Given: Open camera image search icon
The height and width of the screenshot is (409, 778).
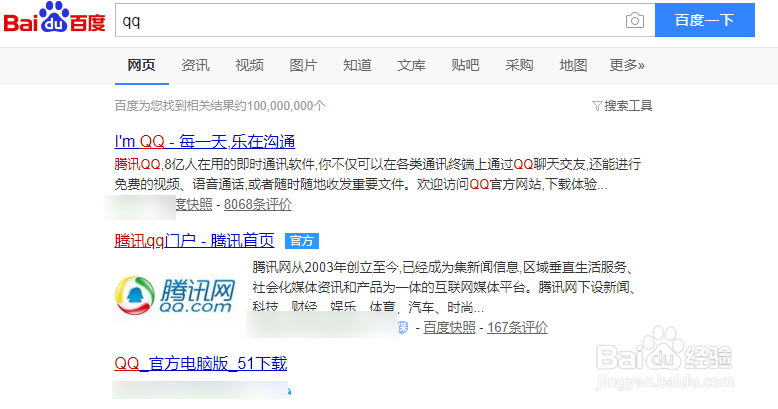Looking at the screenshot, I should [635, 20].
